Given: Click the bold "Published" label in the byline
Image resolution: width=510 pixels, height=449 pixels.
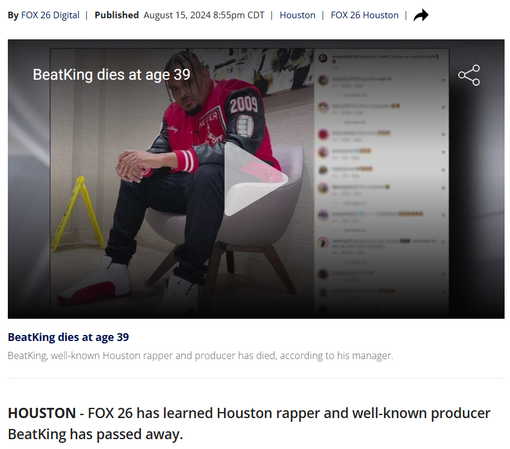Looking at the screenshot, I should (117, 15).
